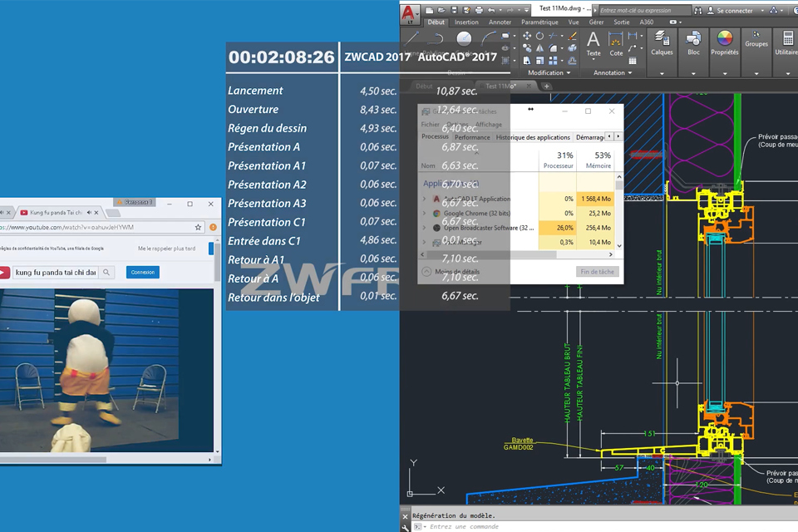Select the Fillet tool in Modification panel
798x532 pixels.
[553, 48]
